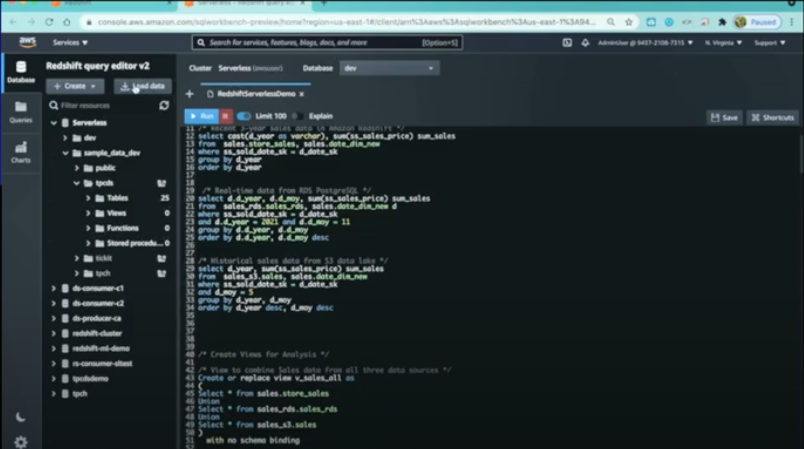Expand redshift-cluster node
The width and height of the screenshot is (804, 449).
click(x=54, y=334)
